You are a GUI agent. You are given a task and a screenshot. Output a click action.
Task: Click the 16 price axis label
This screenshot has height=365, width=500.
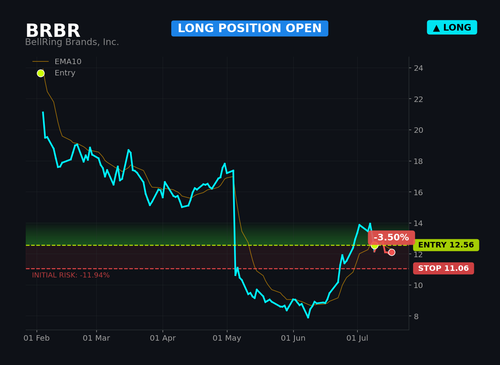pos(418,192)
